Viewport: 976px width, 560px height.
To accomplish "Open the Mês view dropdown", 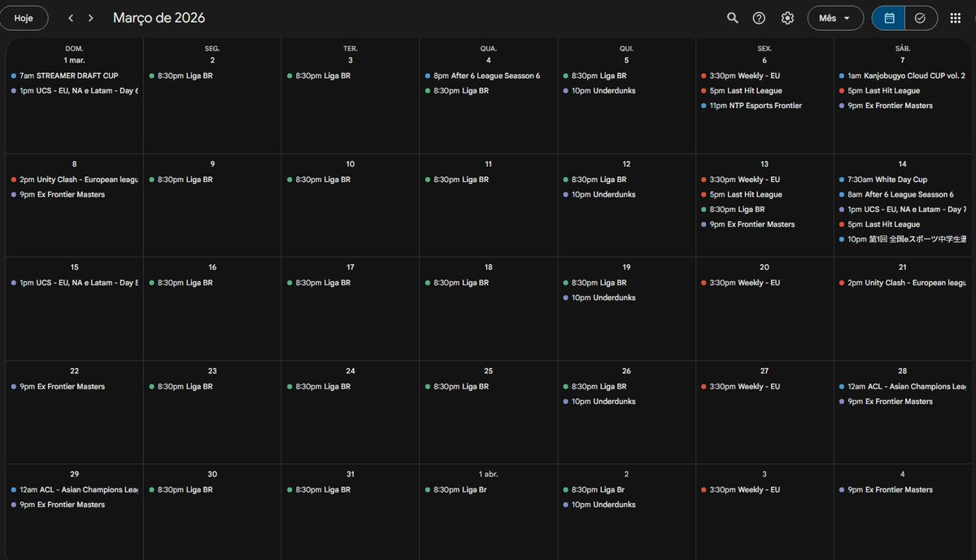I will coord(835,16).
